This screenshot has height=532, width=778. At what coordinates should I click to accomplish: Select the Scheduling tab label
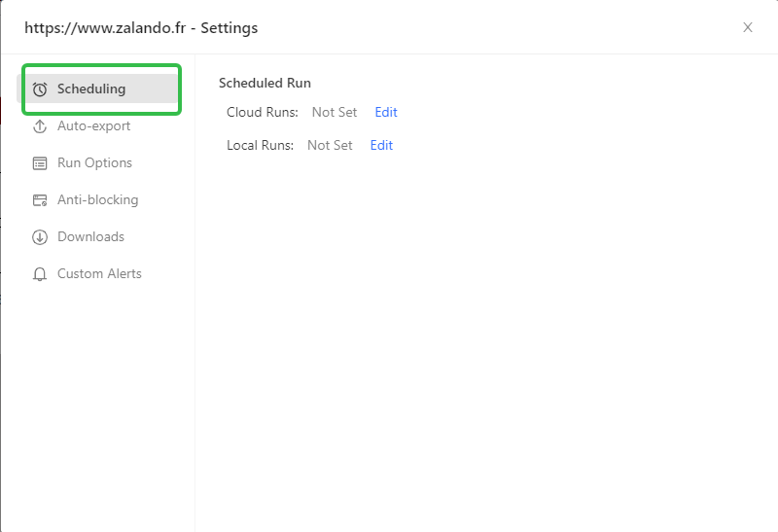(91, 89)
